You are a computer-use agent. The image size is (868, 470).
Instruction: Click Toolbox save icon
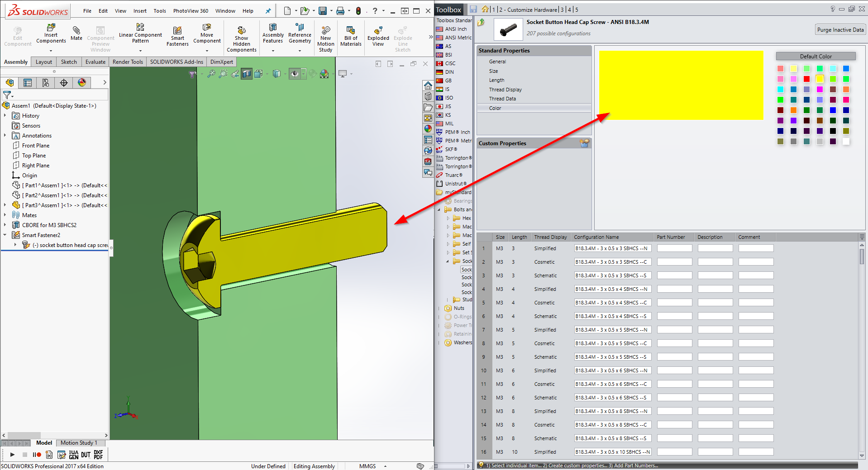tap(473, 9)
